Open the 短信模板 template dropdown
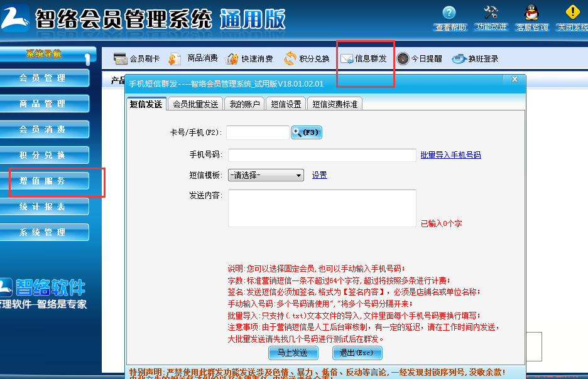The image size is (588, 379). [x=265, y=175]
